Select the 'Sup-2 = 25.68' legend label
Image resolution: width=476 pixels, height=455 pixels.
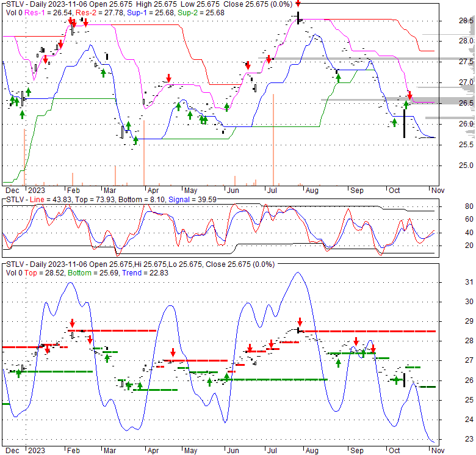click(201, 13)
